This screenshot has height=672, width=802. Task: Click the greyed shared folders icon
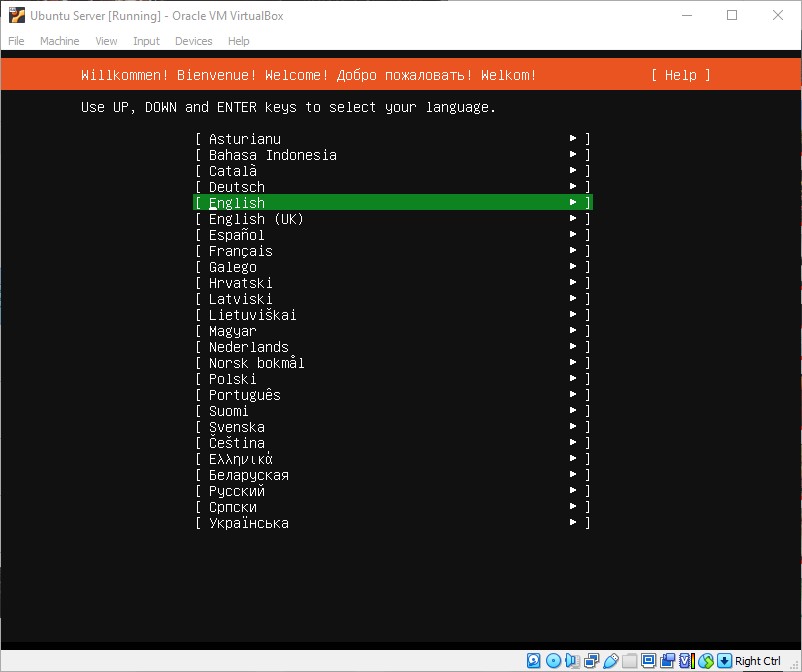click(630, 661)
